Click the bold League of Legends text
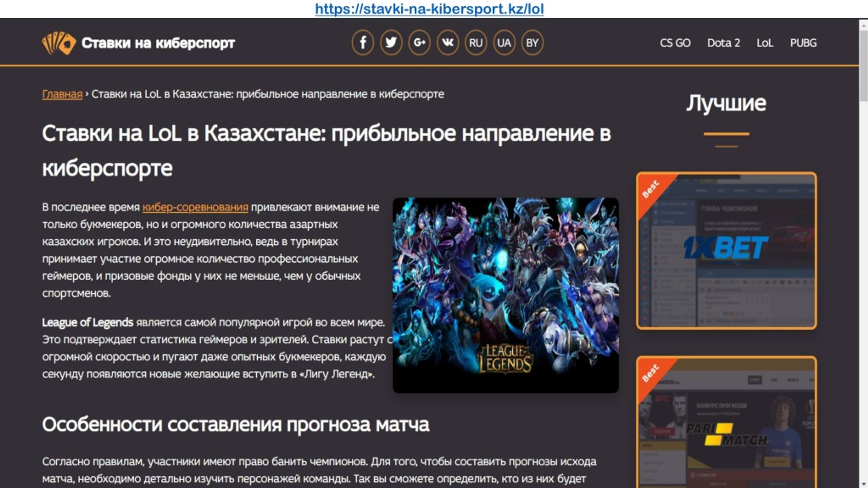868x488 pixels. (x=88, y=322)
